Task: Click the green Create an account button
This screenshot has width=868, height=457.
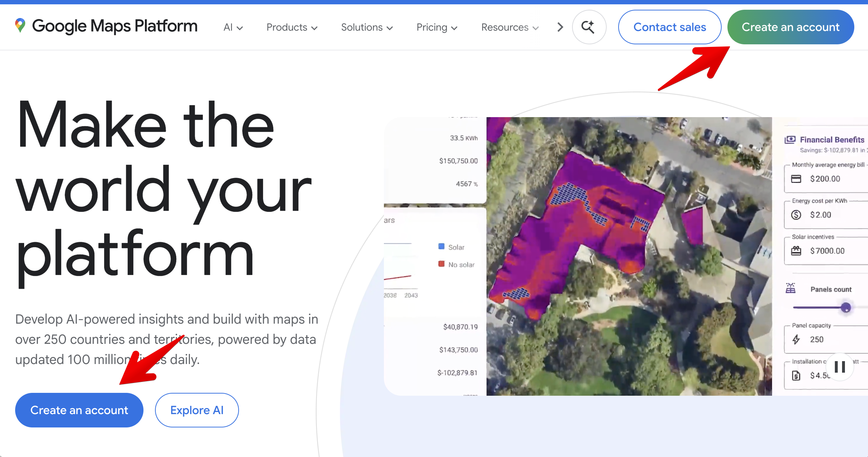Action: pos(790,27)
